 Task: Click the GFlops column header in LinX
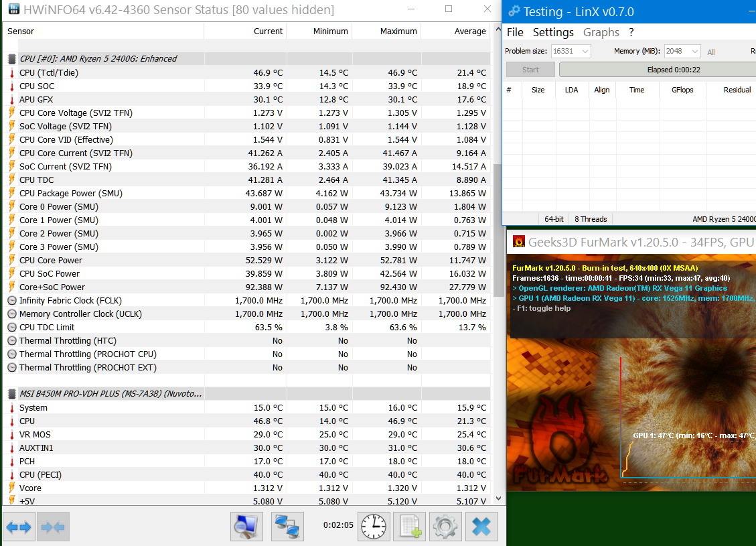(x=682, y=90)
